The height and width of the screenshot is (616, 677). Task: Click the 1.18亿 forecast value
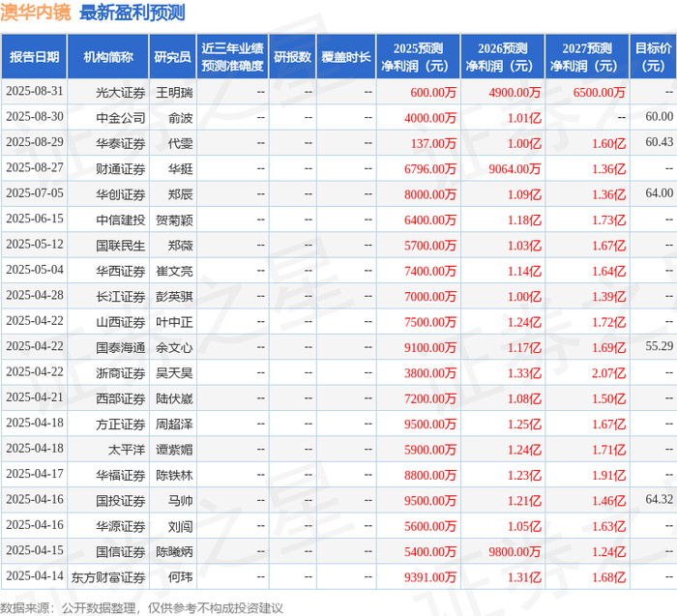(524, 220)
